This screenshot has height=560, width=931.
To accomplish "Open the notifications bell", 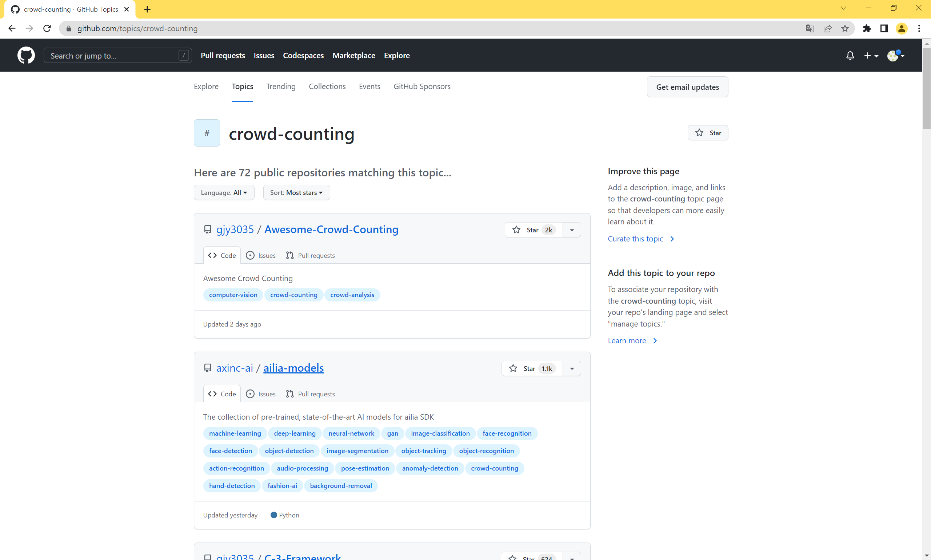I will 850,56.
